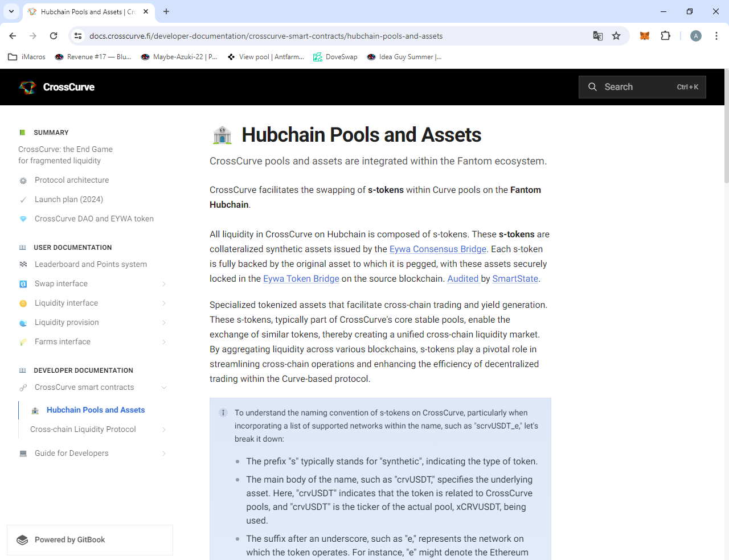The image size is (729, 560).
Task: Follow the Eywa Consensus Bridge link
Action: point(438,249)
